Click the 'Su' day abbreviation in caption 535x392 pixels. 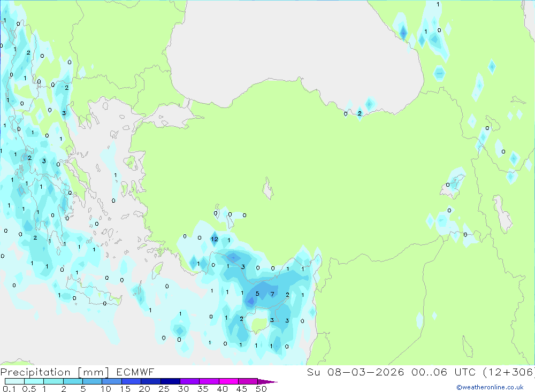(314, 372)
